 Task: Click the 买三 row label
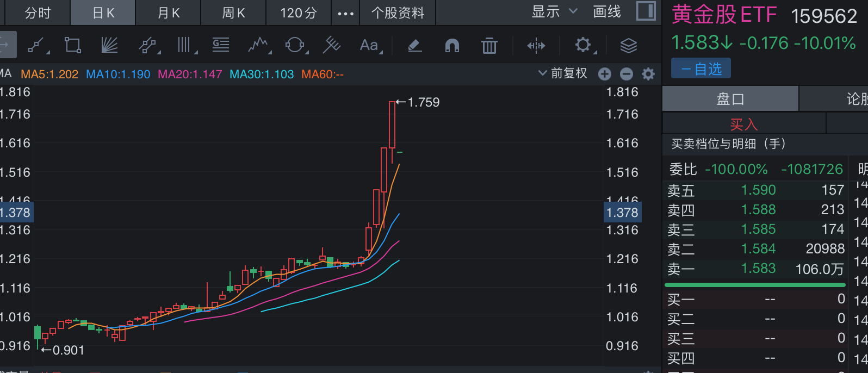point(681,338)
